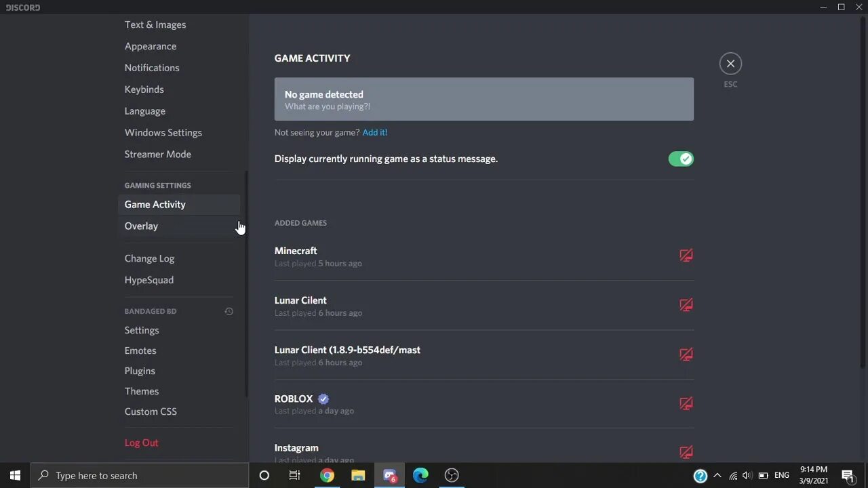Click the No game detected banner
Screen dimensions: 868x488
click(484, 99)
